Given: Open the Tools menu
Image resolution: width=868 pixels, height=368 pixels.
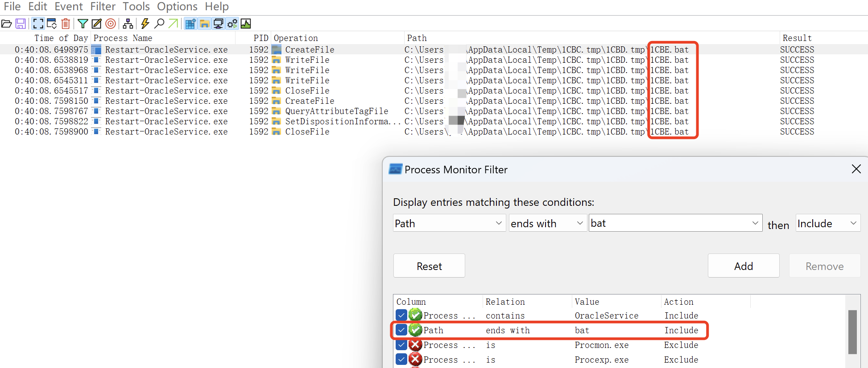Looking at the screenshot, I should (x=136, y=7).
